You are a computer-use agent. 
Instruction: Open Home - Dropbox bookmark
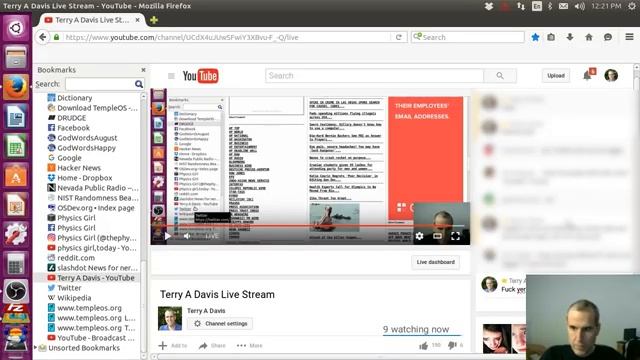click(80, 178)
